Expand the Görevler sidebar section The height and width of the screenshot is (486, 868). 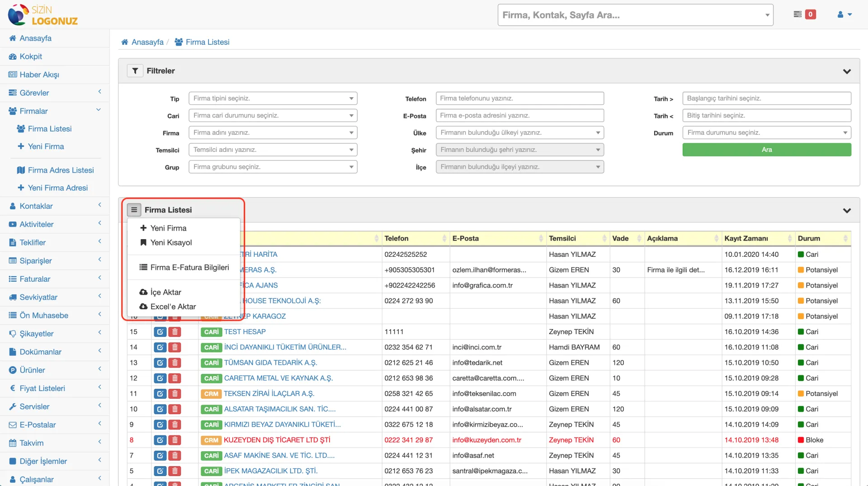point(55,93)
